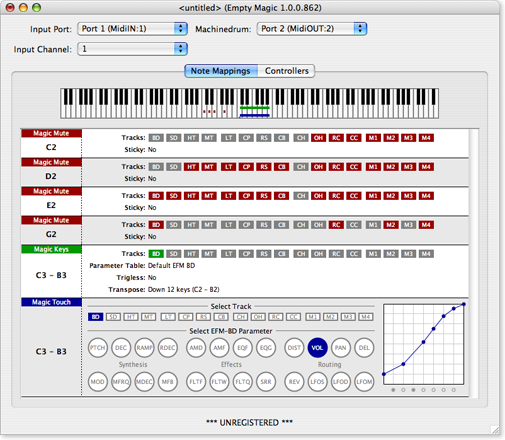The width and height of the screenshot is (505, 440).
Task: Select the SRR effects parameter
Action: [x=266, y=382]
